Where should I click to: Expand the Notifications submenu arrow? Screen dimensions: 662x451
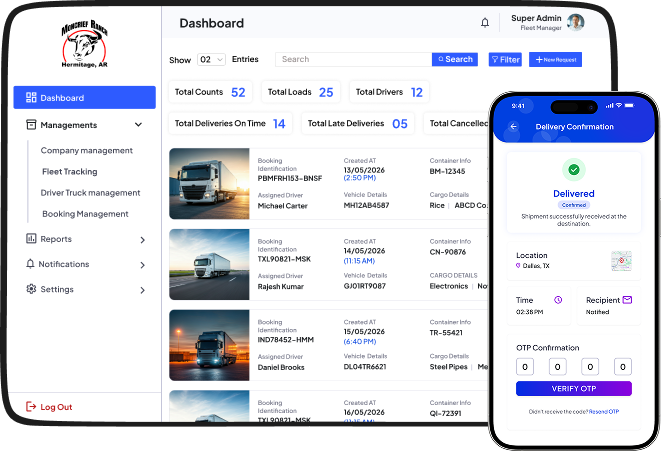(143, 265)
